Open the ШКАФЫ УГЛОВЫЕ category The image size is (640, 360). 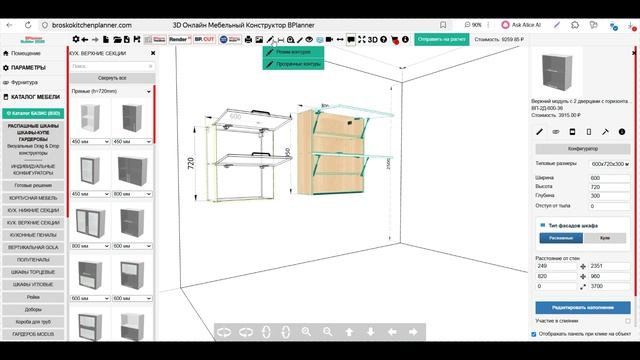(33, 284)
